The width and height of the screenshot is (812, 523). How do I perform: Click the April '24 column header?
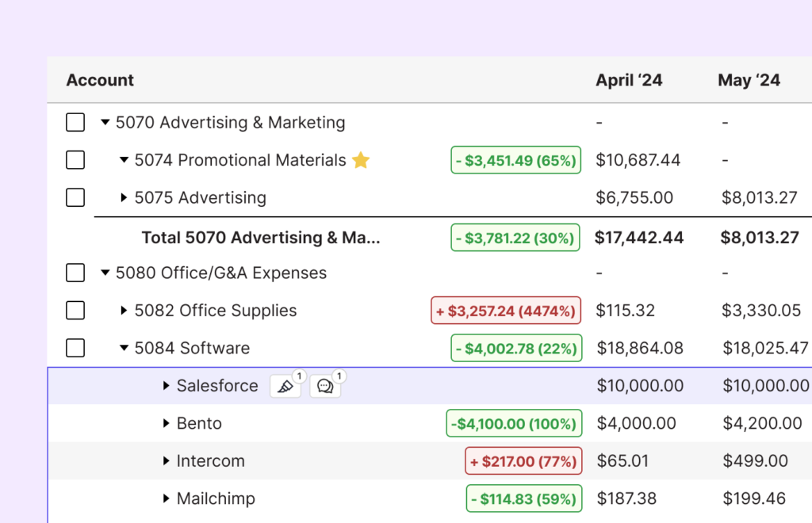(x=629, y=80)
